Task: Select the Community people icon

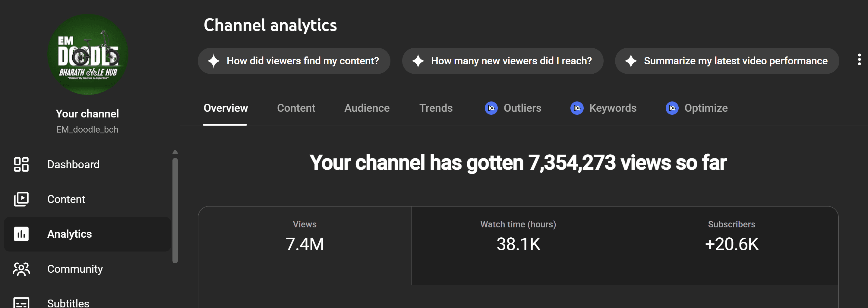Action: click(21, 269)
